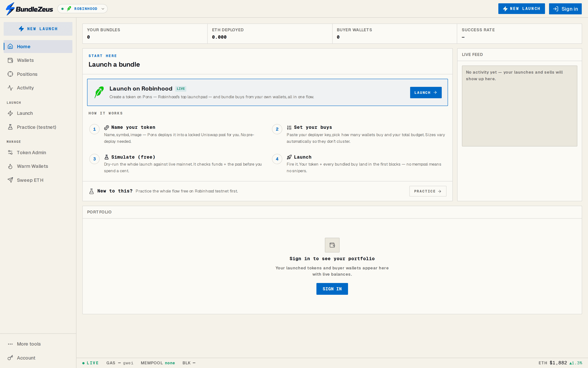Click the portfolio wallet icon

click(332, 245)
